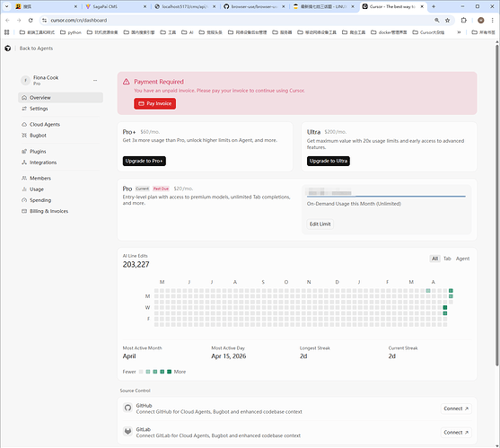The image size is (500, 448).
Task: Open the Chrome three-dot menu
Action: [x=493, y=20]
